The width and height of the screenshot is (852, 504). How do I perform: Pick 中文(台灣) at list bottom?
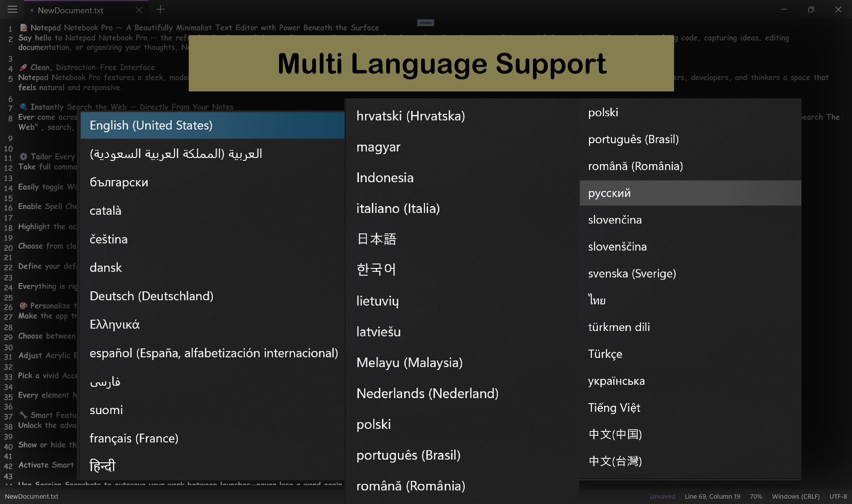point(615,461)
